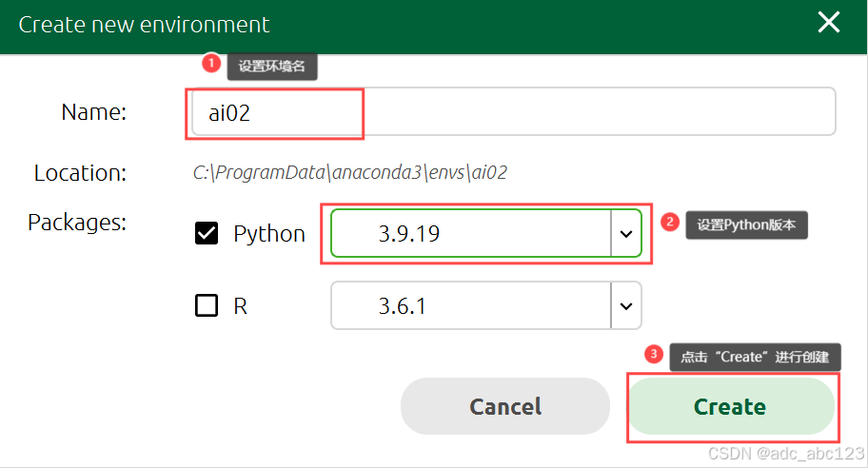This screenshot has width=868, height=468.
Task: Click the Create new environment title text
Action: [x=144, y=25]
